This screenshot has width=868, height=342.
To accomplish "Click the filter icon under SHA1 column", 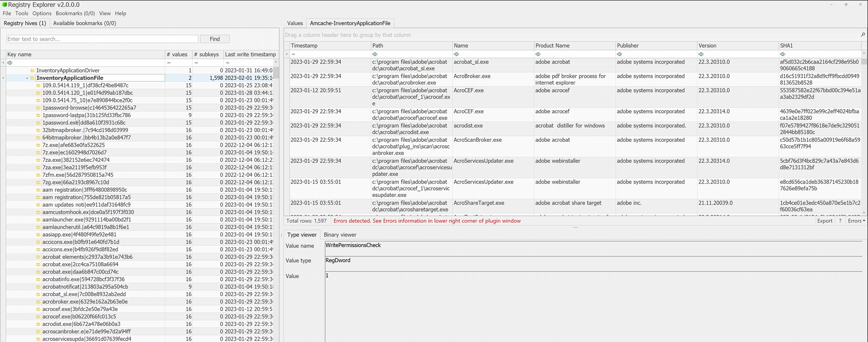I will (782, 54).
